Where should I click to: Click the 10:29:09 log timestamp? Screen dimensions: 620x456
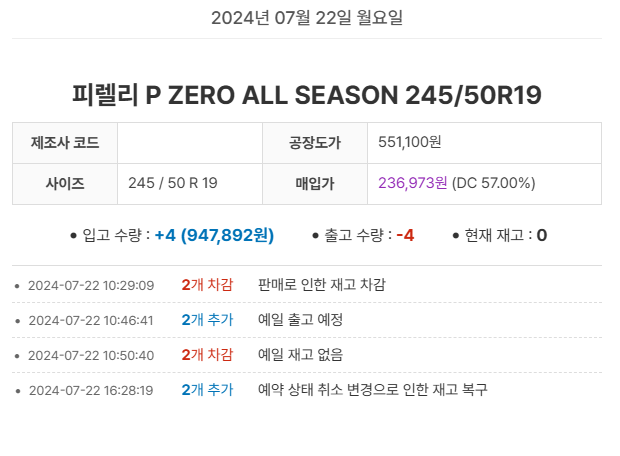91,286
